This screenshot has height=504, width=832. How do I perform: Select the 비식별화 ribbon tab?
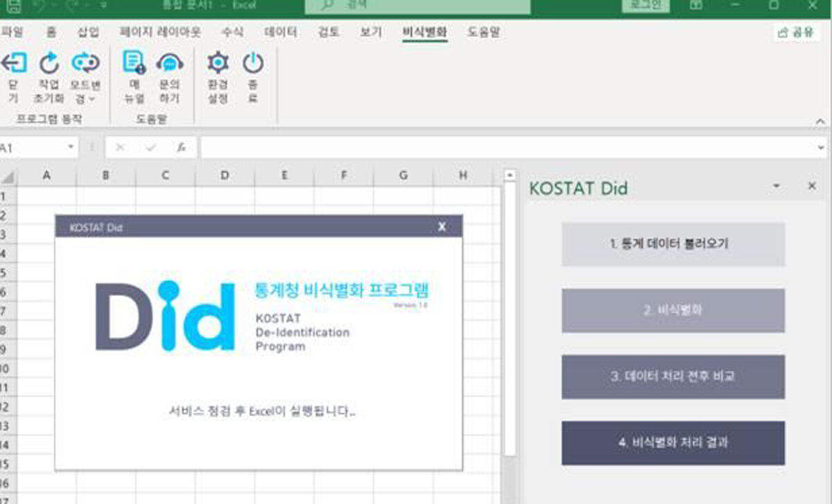point(425,33)
